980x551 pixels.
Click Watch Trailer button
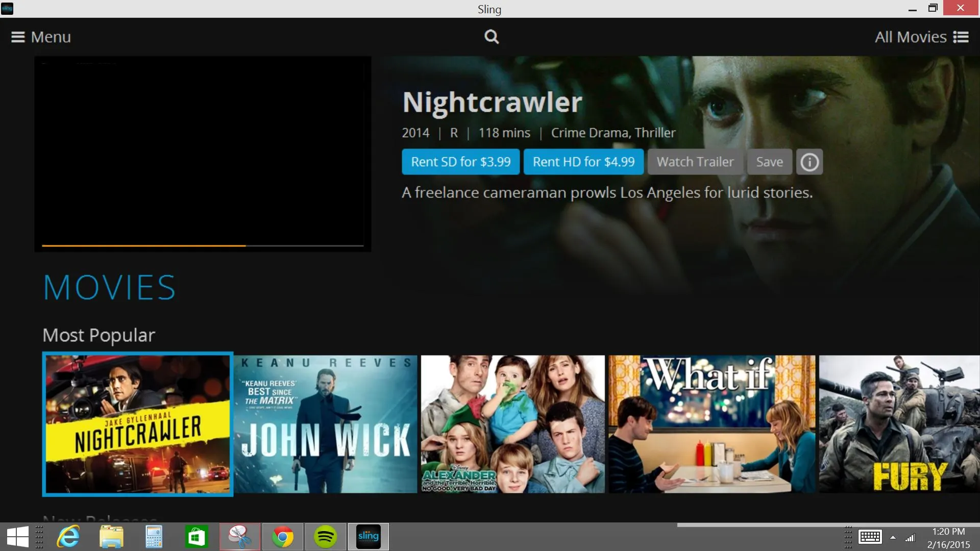[695, 162]
